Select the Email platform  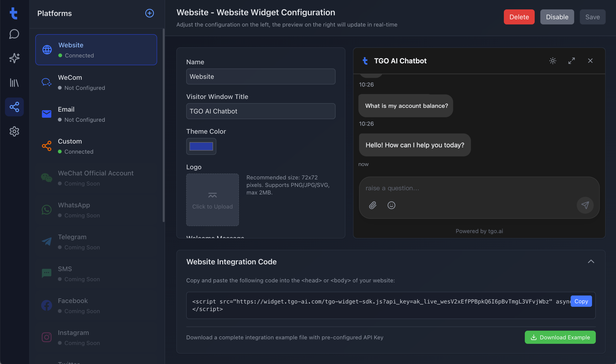(96, 114)
